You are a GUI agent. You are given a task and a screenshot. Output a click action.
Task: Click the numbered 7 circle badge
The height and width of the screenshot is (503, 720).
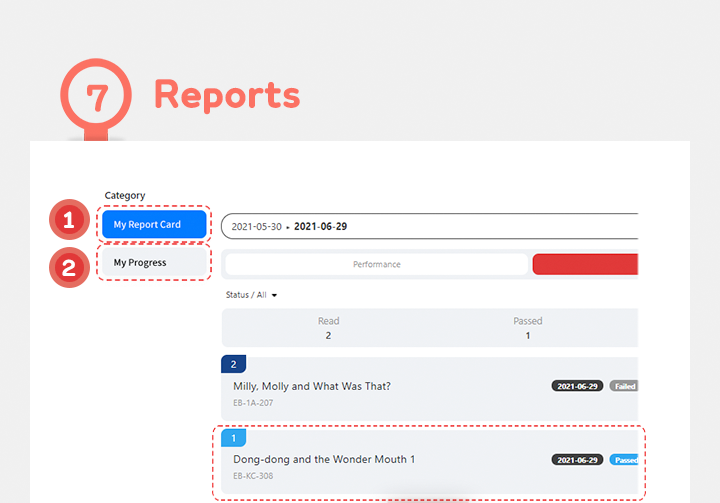(x=95, y=97)
